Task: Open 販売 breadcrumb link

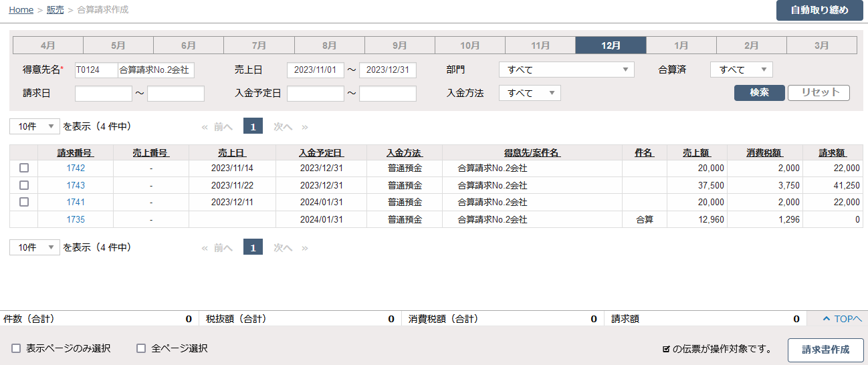Action: tap(56, 10)
